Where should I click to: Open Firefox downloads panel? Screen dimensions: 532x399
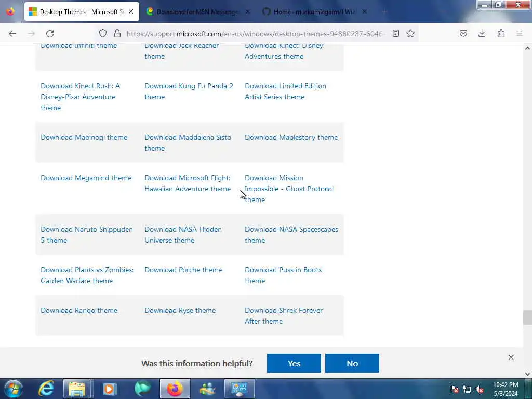(x=482, y=33)
